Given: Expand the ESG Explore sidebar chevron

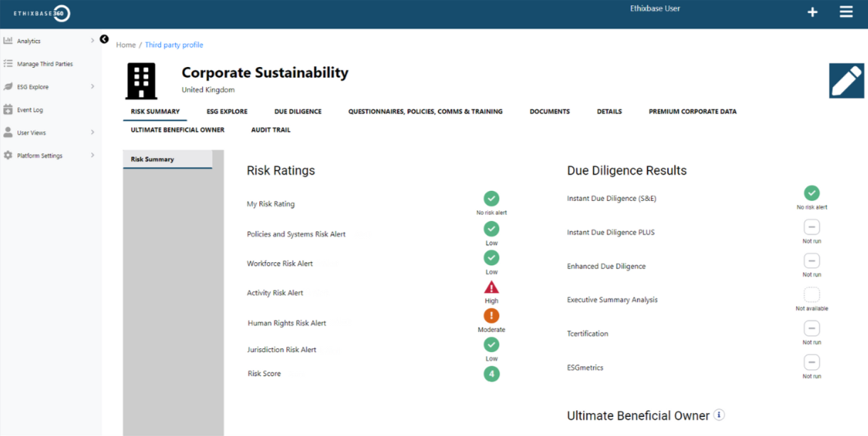Looking at the screenshot, I should tap(92, 87).
